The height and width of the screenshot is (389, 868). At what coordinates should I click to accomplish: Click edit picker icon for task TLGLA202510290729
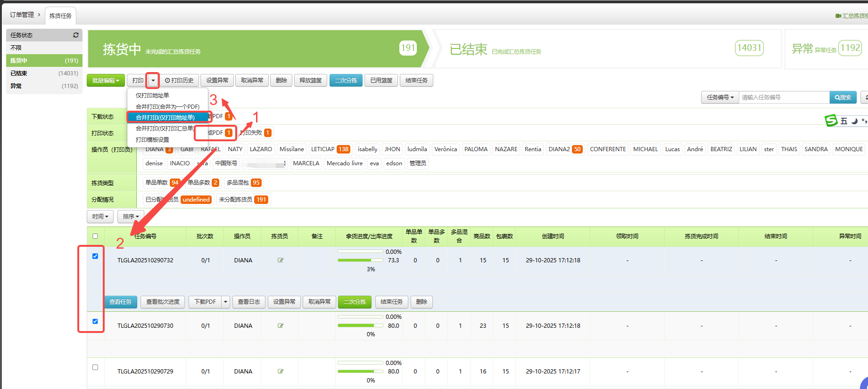281,372
